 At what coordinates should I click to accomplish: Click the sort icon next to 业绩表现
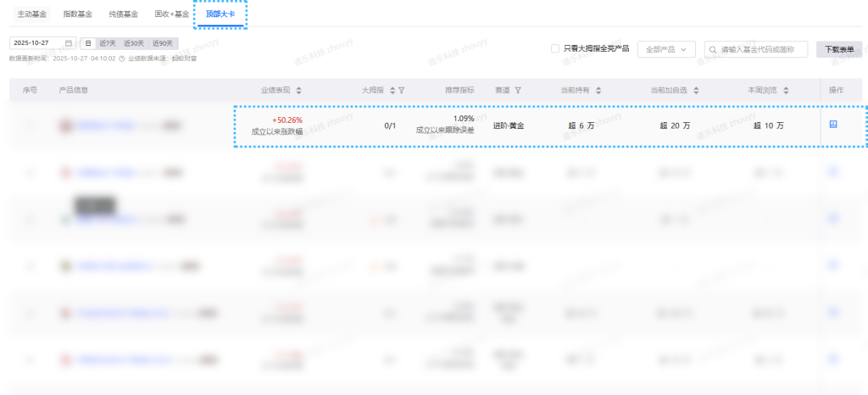pyautogui.click(x=298, y=90)
